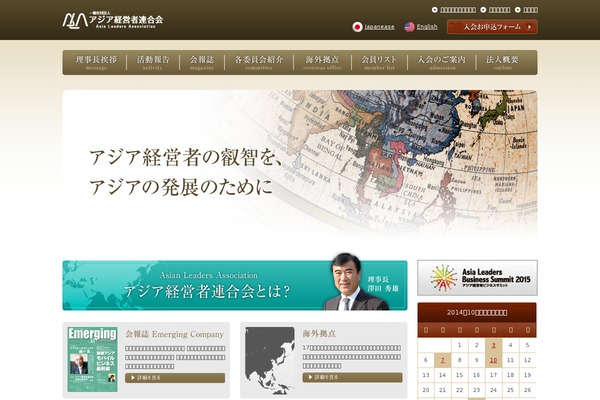Open 会員リスト member list menu item
Screen dimensions: 600x400
[379, 62]
